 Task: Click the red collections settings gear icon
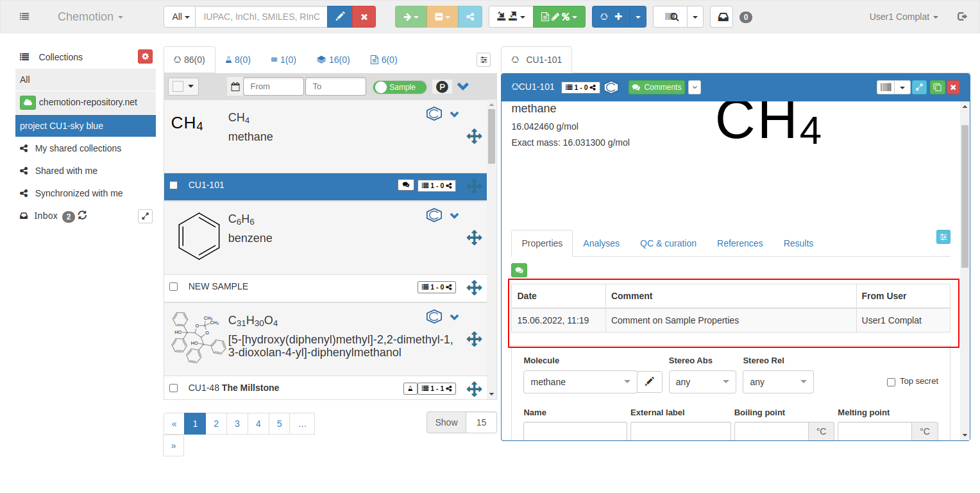coord(145,56)
